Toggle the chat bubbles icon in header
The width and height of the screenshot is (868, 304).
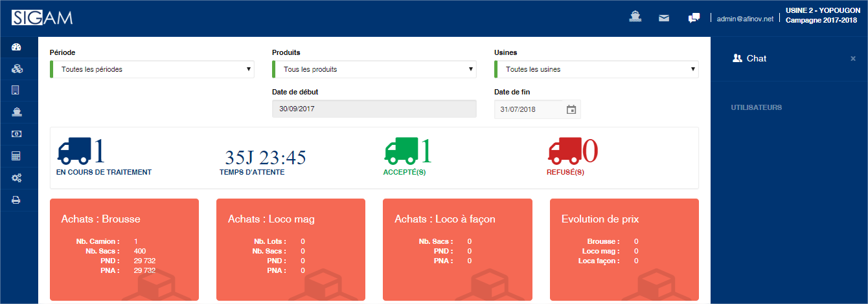point(694,18)
